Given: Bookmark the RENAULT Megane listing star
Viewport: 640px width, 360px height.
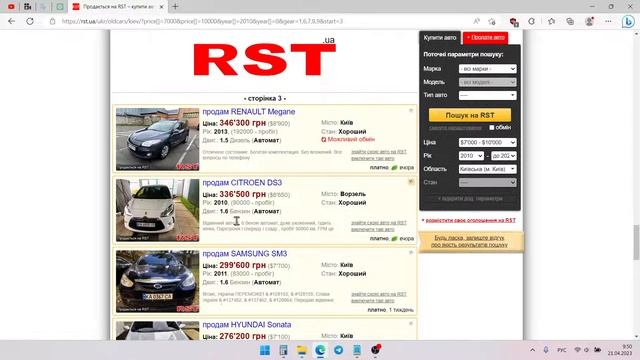Looking at the screenshot, I should [x=411, y=111].
